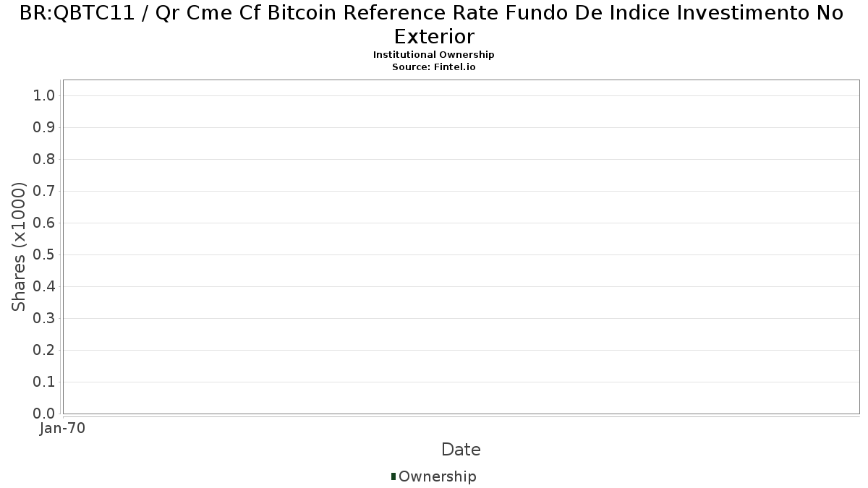Select the Institutional Ownership subtitle

pyautogui.click(x=434, y=55)
